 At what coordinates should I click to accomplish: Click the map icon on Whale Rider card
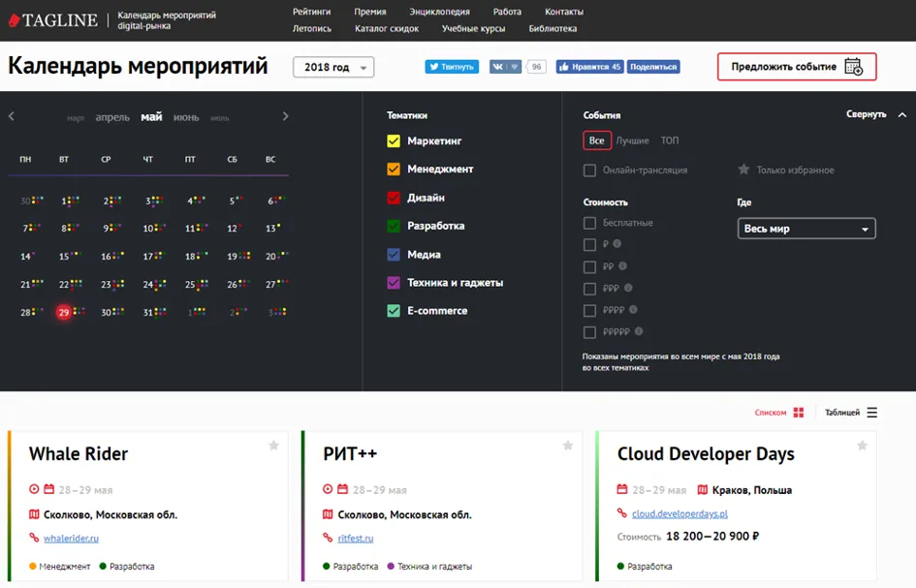pyautogui.click(x=34, y=514)
